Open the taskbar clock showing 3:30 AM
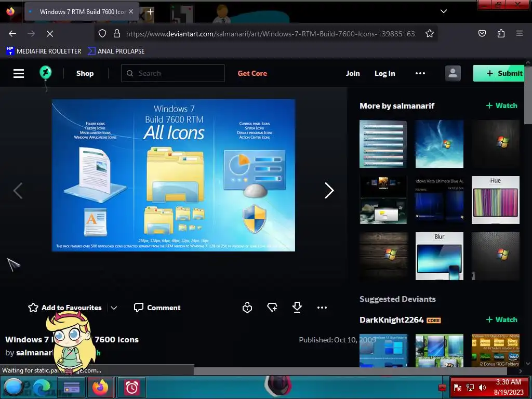 (508, 387)
